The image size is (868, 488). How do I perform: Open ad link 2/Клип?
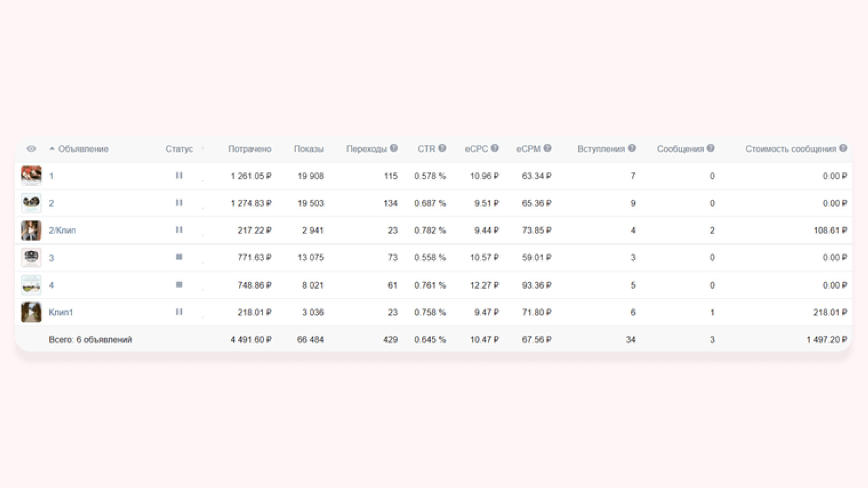click(62, 230)
